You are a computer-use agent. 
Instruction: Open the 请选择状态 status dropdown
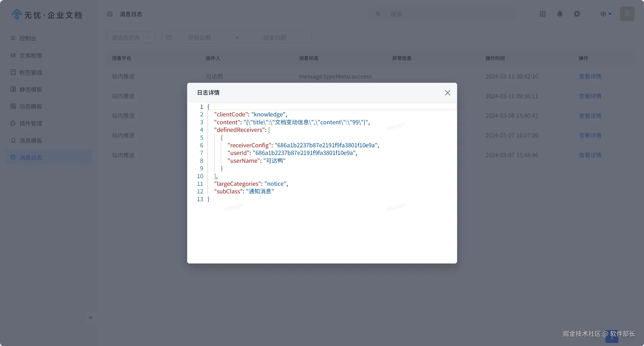(131, 37)
